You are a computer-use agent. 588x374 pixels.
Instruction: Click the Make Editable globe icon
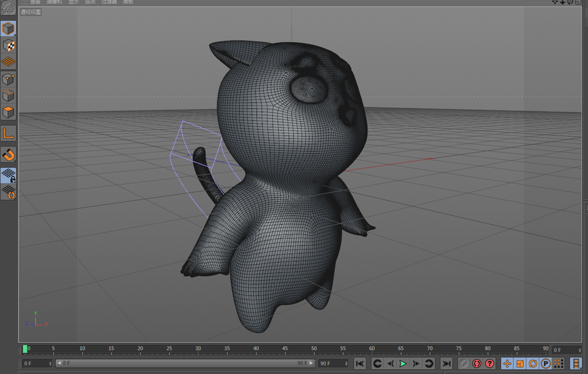[x=8, y=7]
